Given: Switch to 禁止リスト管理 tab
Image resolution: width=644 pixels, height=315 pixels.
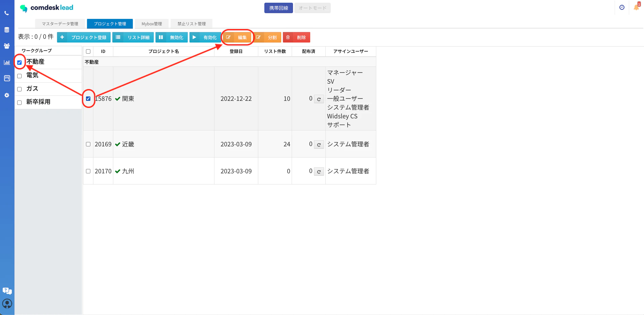Looking at the screenshot, I should coord(192,24).
